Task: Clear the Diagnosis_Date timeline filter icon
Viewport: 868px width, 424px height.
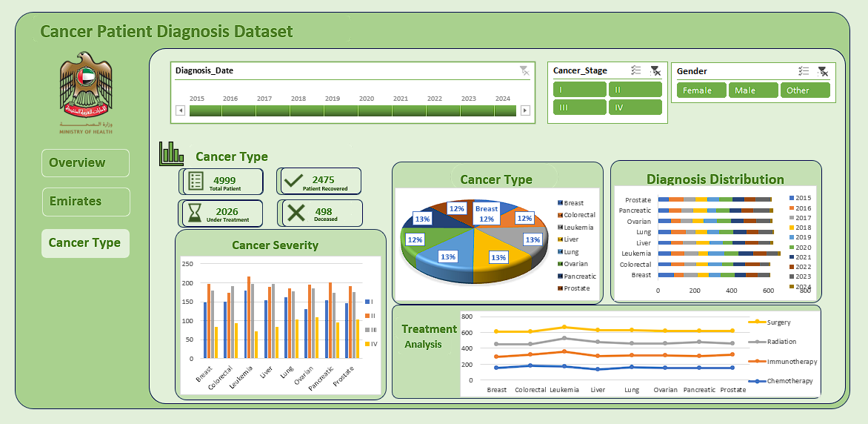Action: coord(524,70)
